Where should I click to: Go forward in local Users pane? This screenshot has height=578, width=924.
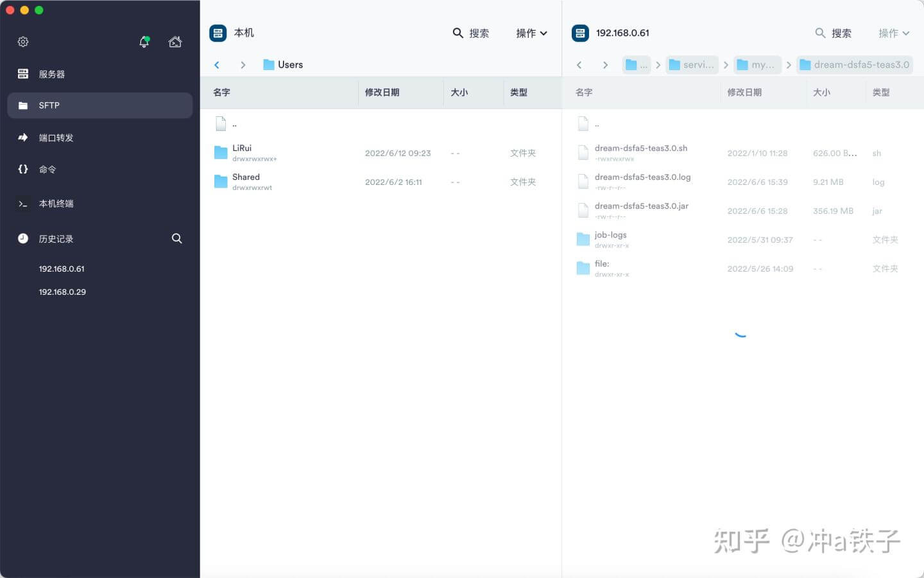click(x=243, y=65)
